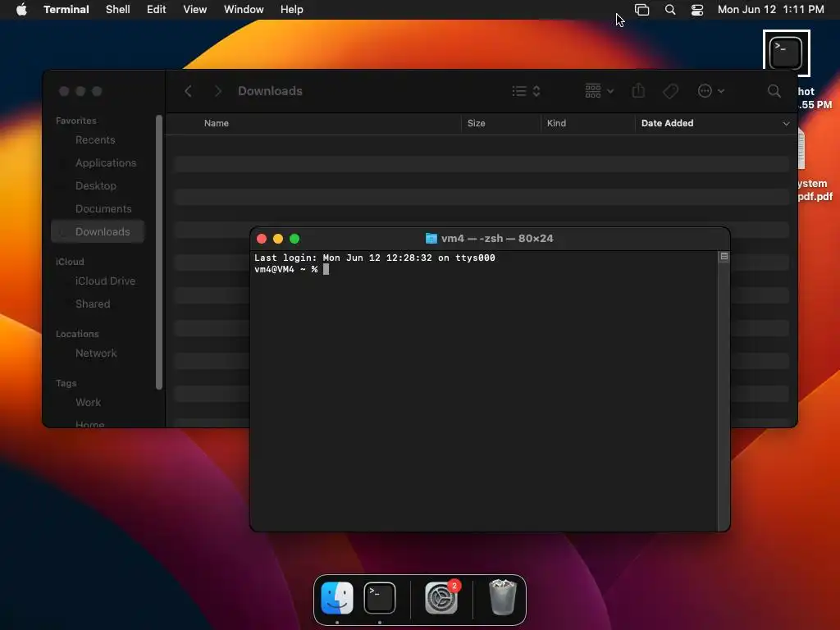Open the Window menu
The width and height of the screenshot is (840, 630).
(244, 10)
